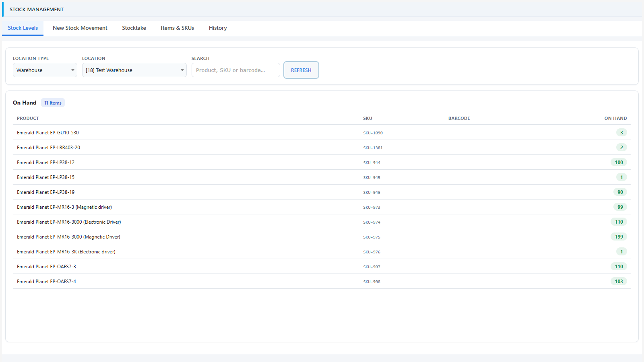644x362 pixels.
Task: Click the 103 quantity badge for SKU-908
Action: (x=619, y=282)
